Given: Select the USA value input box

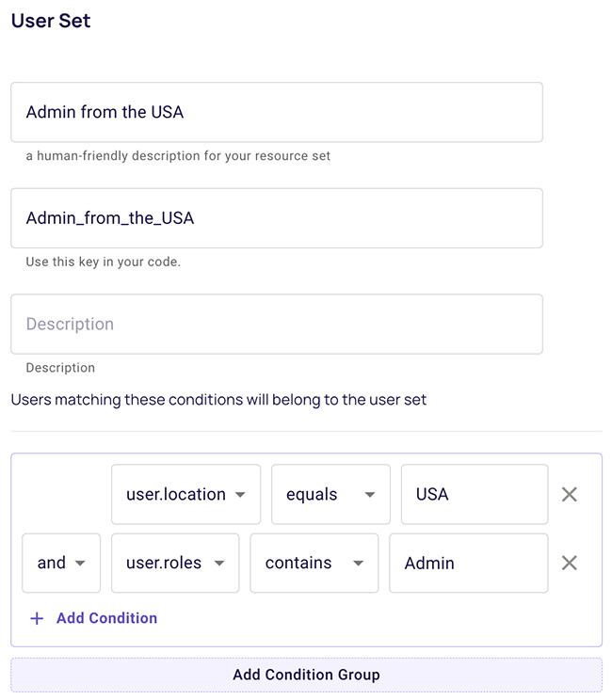Looking at the screenshot, I should click(x=474, y=494).
